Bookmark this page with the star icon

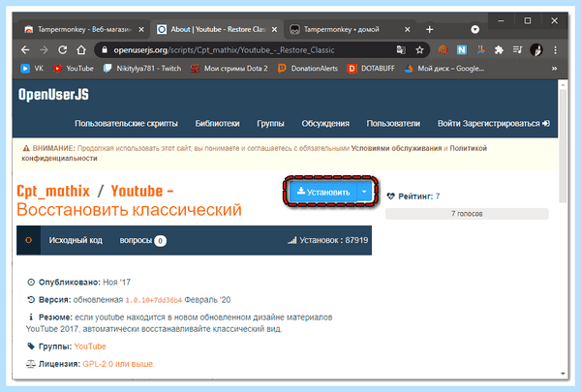419,49
